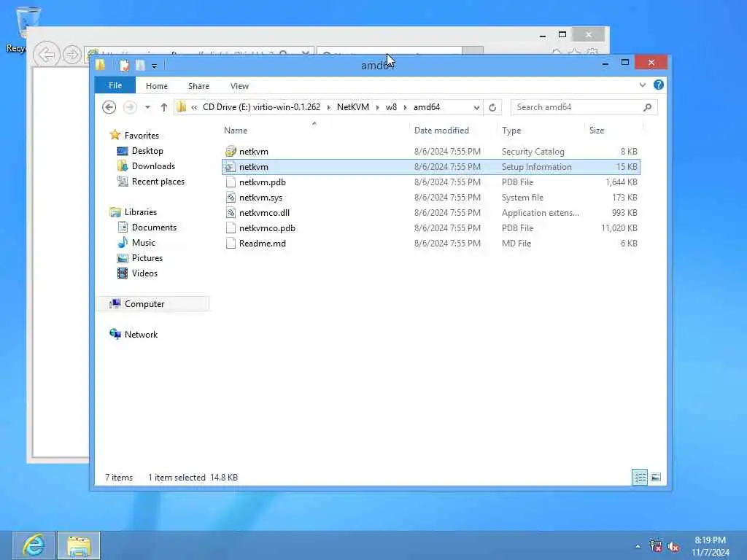Click the Refresh button beside the address bar
Screen dimensions: 747x560
point(492,107)
